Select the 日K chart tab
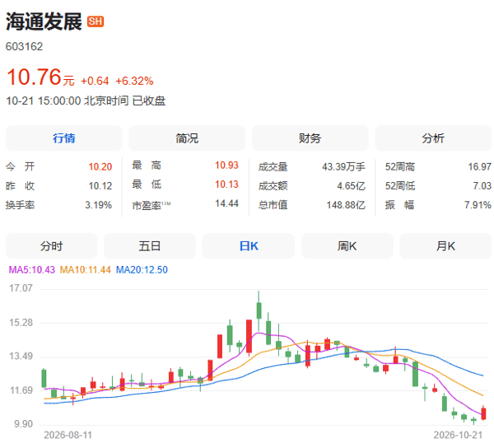494x448 pixels. coord(249,246)
